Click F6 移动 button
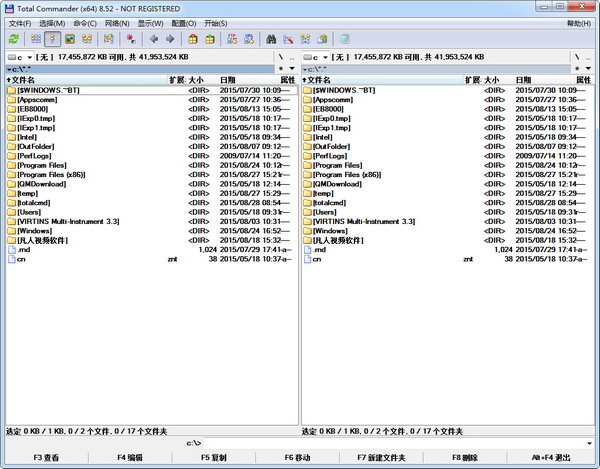Image resolution: width=600 pixels, height=469 pixels. pos(298,458)
